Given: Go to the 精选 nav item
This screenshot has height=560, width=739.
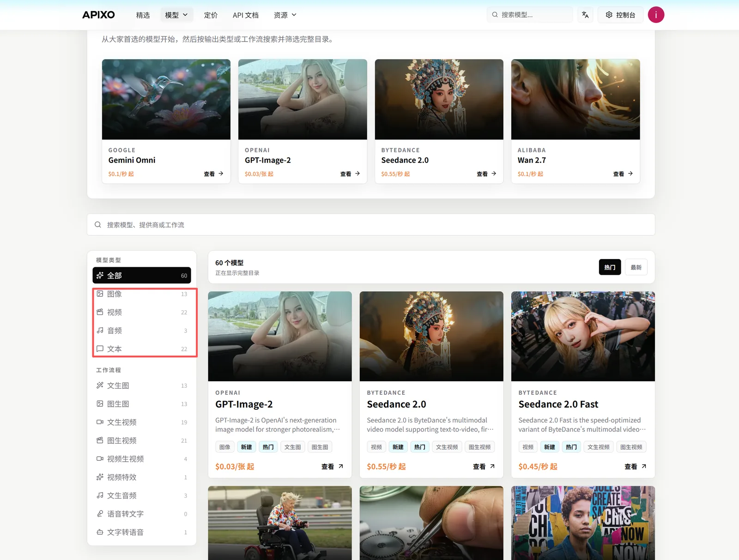Looking at the screenshot, I should pos(143,15).
